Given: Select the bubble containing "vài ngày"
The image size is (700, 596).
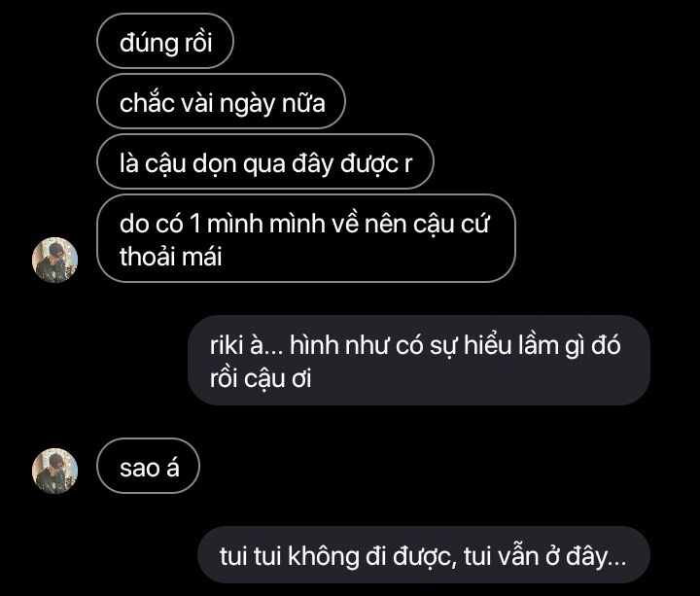Looking at the screenshot, I should point(221,101).
